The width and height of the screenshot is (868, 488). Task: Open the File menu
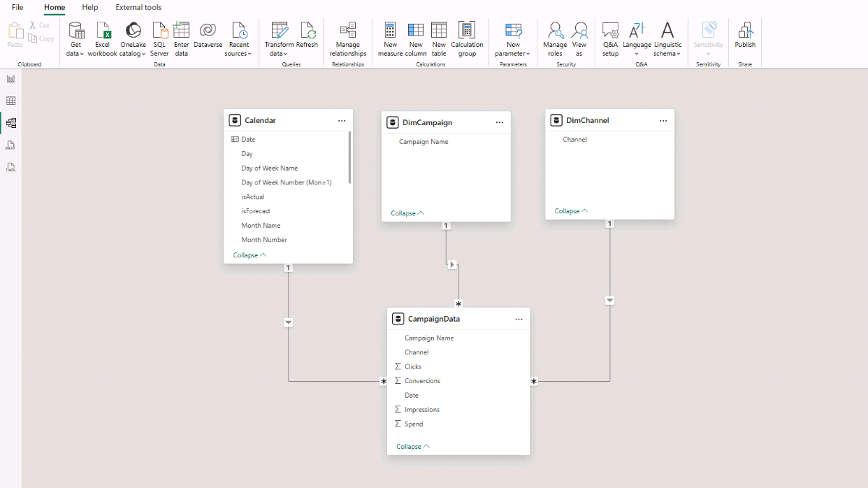coord(17,7)
